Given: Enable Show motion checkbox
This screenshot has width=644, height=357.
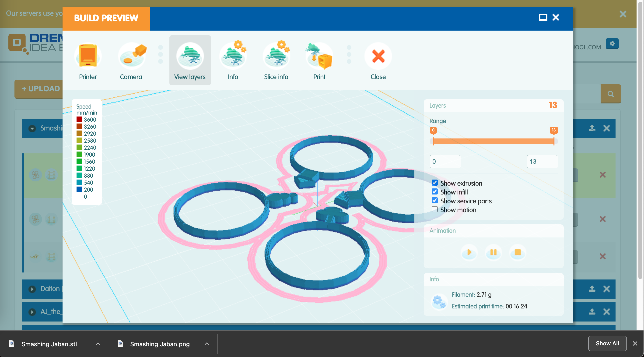Looking at the screenshot, I should pyautogui.click(x=434, y=209).
